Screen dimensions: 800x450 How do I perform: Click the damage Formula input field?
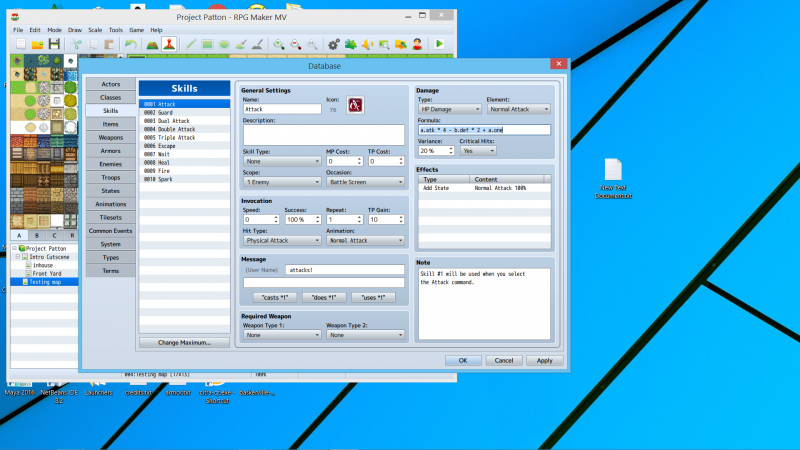(484, 130)
